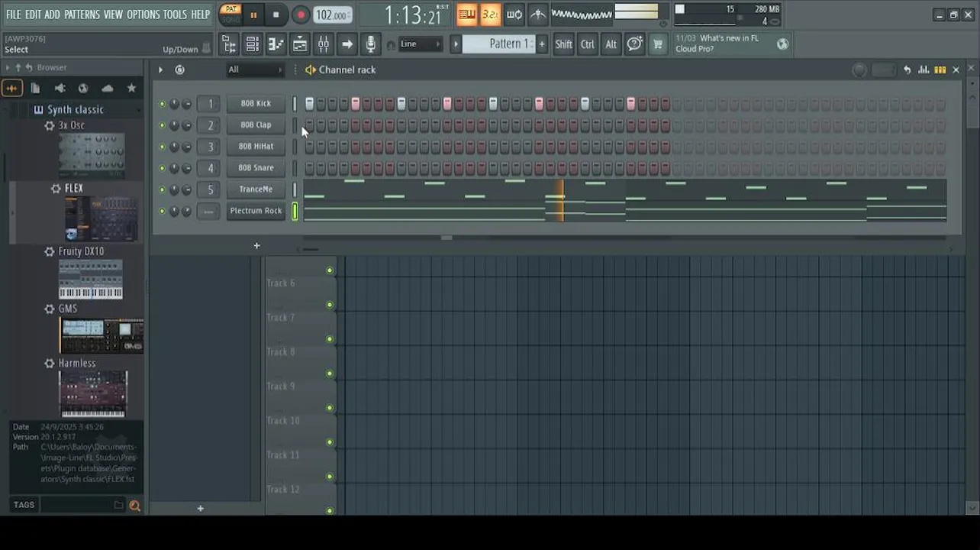The image size is (980, 550).
Task: Enable the typing keyboard to piano icon
Action: [466, 15]
